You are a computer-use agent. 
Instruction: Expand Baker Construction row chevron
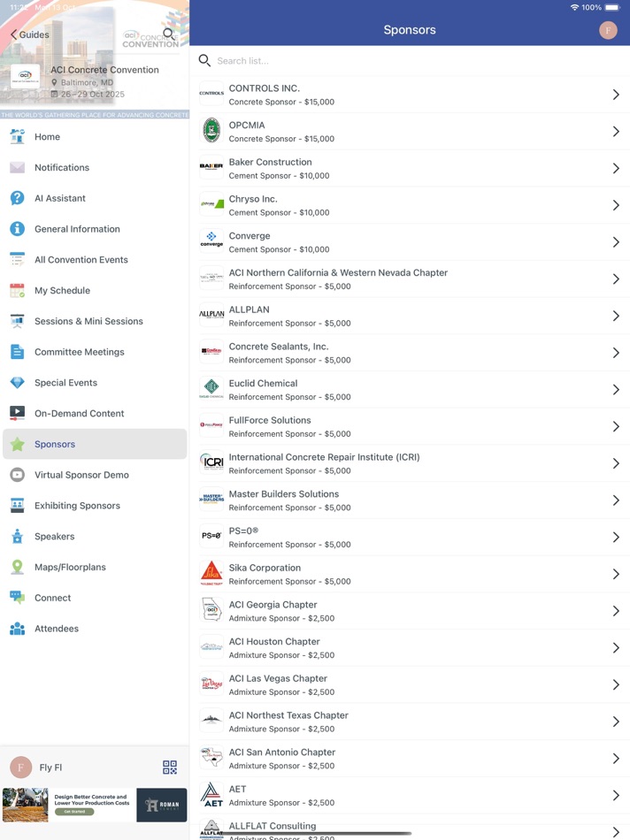616,169
